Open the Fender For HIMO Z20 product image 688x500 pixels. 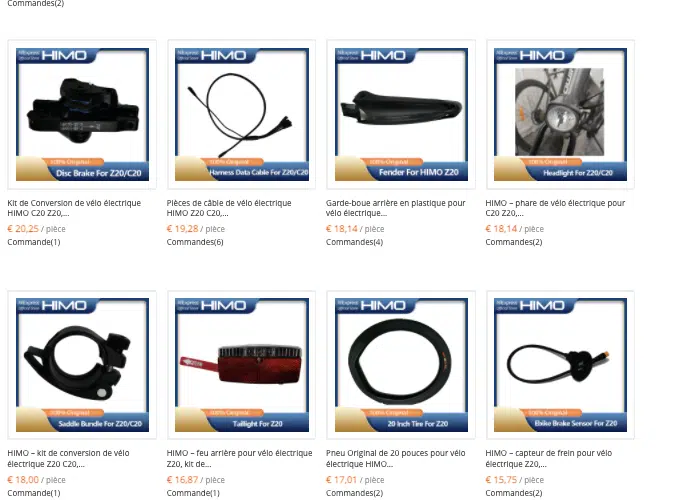coord(401,114)
